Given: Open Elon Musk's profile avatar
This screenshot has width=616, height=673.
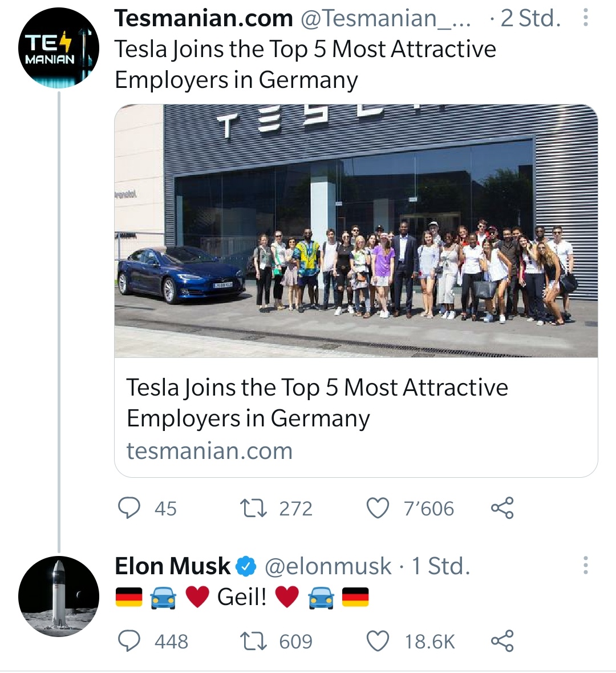Looking at the screenshot, I should [x=59, y=597].
